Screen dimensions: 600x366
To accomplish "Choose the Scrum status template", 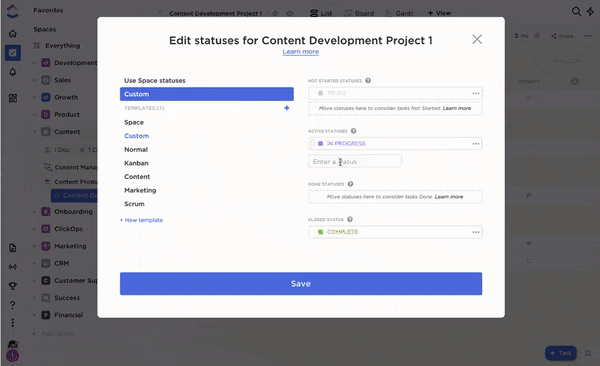I will tap(134, 204).
